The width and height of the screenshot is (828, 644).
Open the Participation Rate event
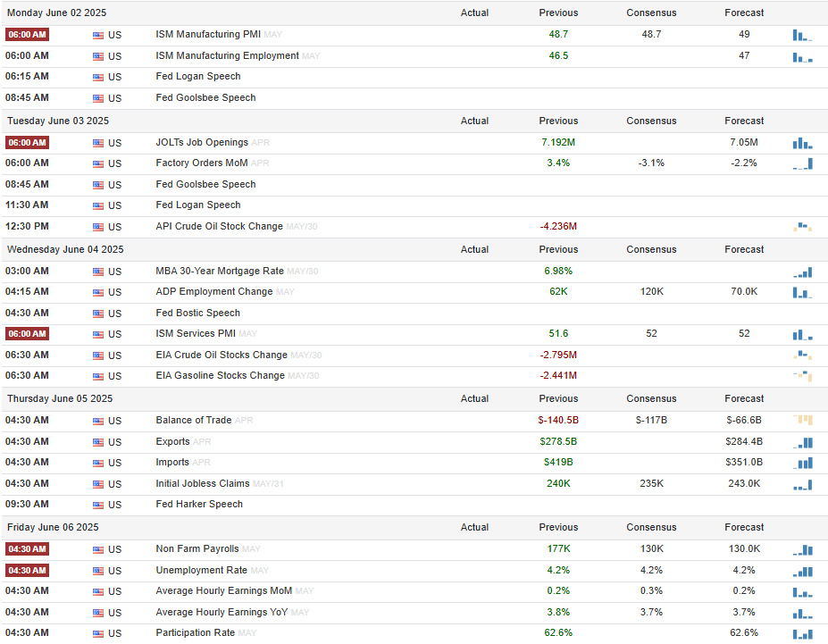[x=195, y=632]
